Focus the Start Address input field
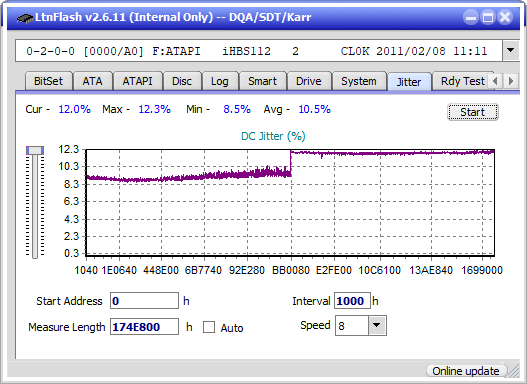The height and width of the screenshot is (384, 527). click(145, 301)
